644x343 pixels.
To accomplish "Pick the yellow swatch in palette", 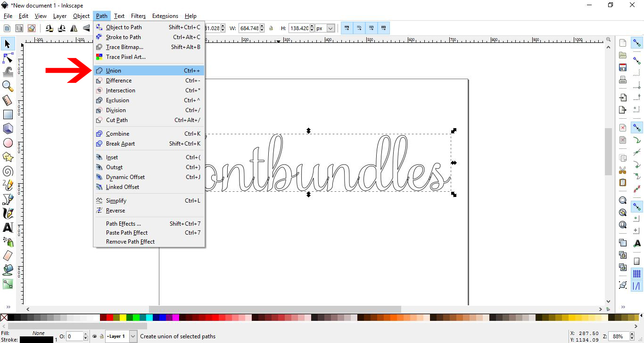I will pos(124,318).
